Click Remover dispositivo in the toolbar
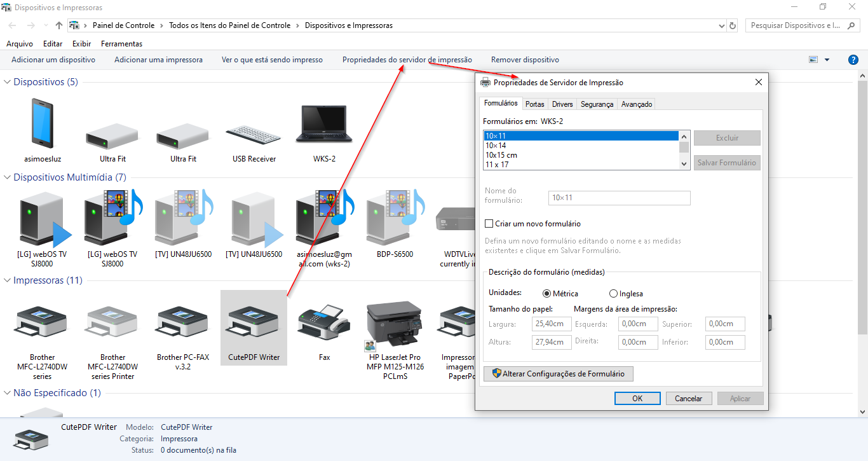Viewport: 868px width, 461px height. click(x=525, y=60)
